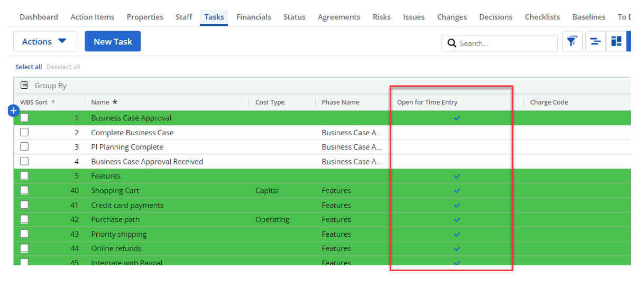Open the Agreements tab
Screen dimensions: 644x288
tap(339, 17)
